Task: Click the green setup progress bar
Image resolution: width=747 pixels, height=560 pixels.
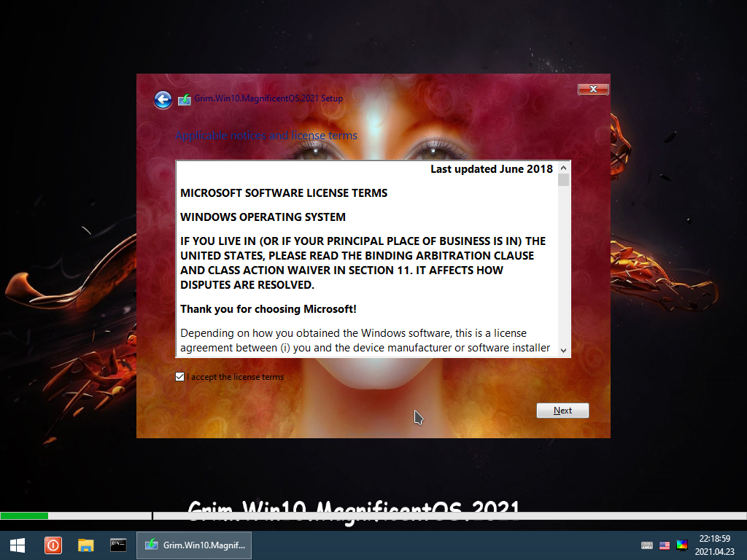Action: (x=24, y=516)
